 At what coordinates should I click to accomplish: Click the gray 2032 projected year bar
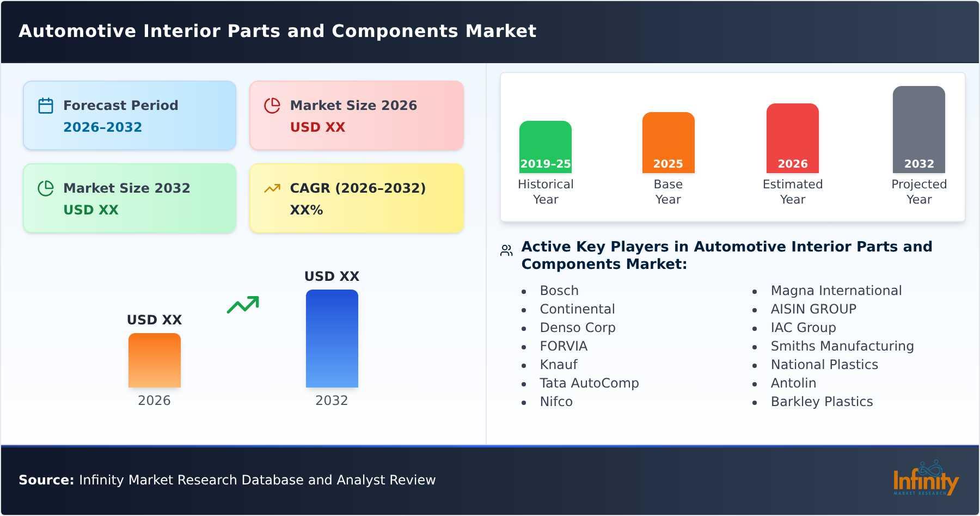(919, 130)
